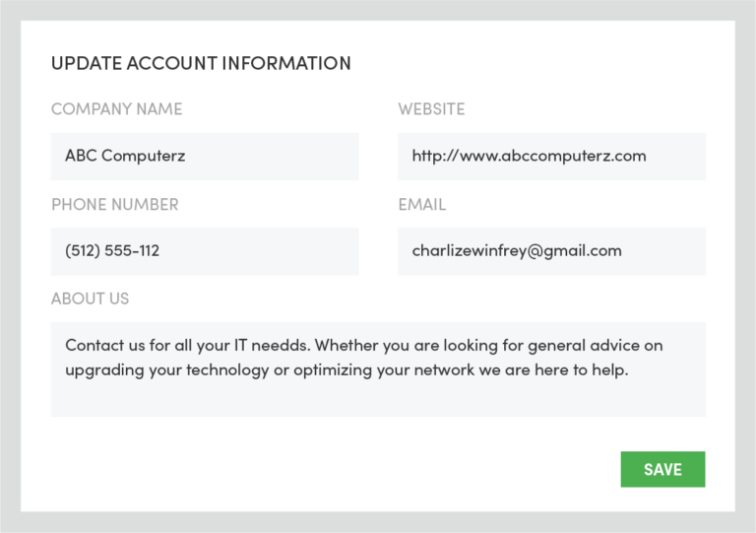
Task: Place cursor after "help." in About Us
Action: tap(629, 370)
